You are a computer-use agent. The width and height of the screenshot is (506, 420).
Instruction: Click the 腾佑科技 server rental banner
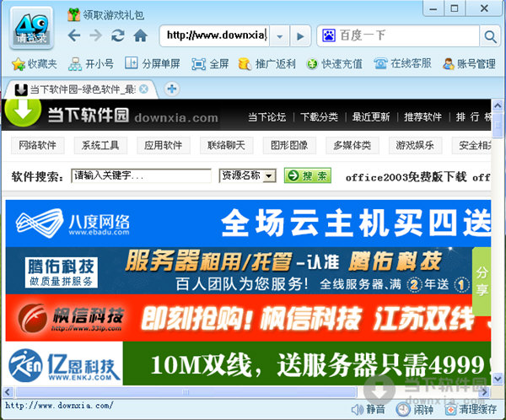[x=239, y=271]
